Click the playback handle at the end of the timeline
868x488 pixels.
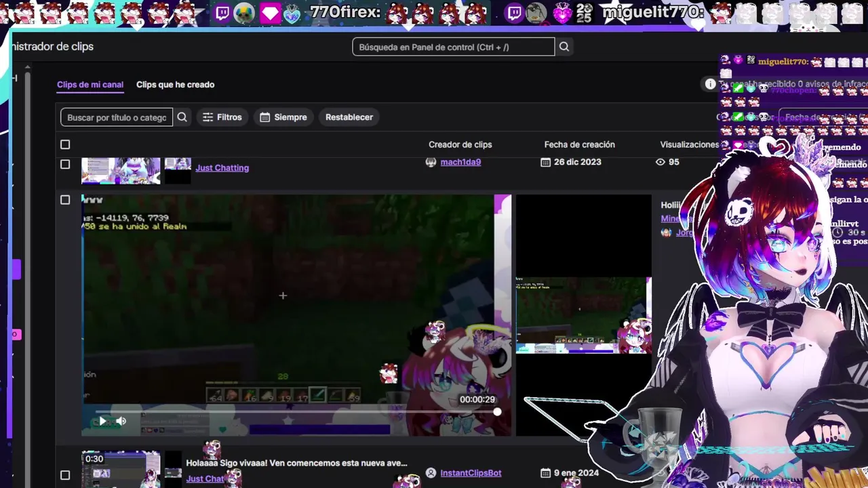497,411
